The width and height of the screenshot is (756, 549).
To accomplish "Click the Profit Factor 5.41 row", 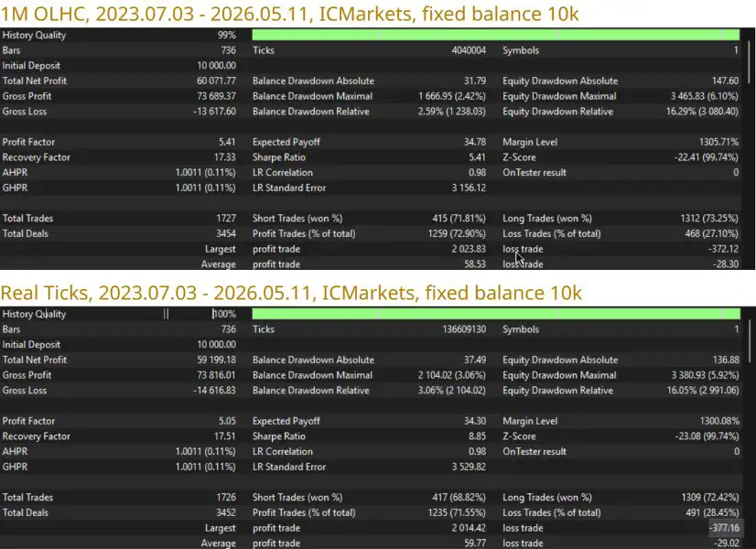I will click(x=119, y=142).
